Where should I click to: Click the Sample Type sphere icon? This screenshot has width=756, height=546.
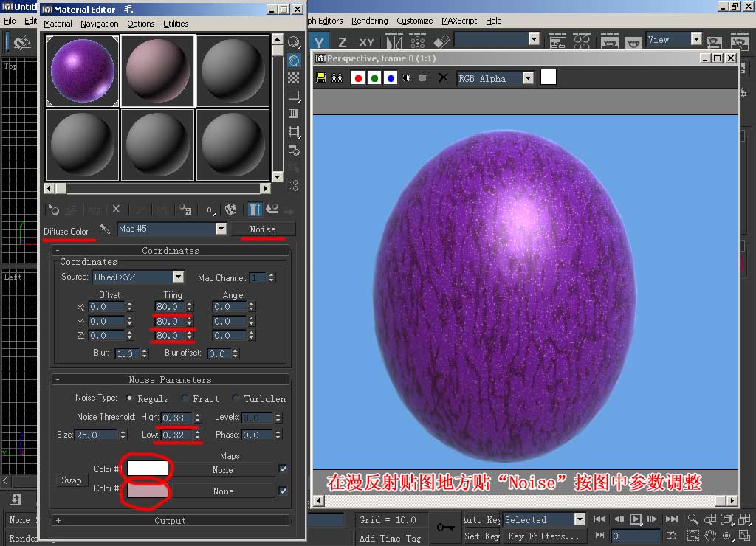click(x=294, y=42)
